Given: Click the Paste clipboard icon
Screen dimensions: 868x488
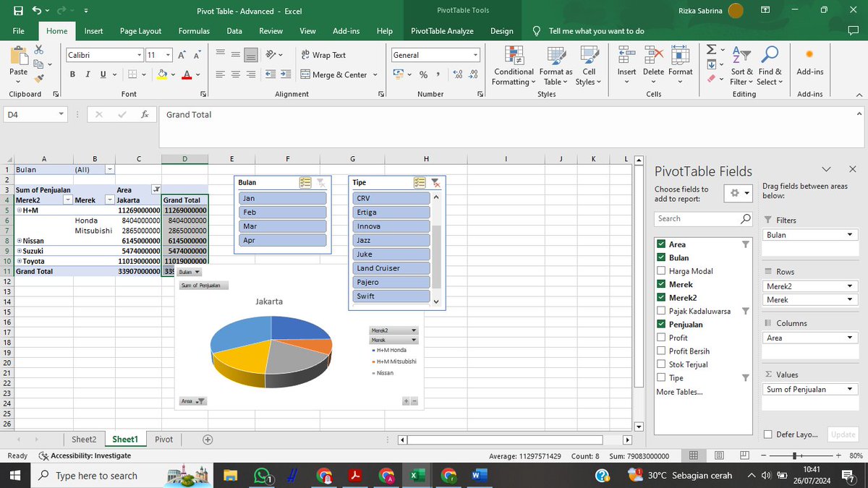Looking at the screenshot, I should [19, 56].
